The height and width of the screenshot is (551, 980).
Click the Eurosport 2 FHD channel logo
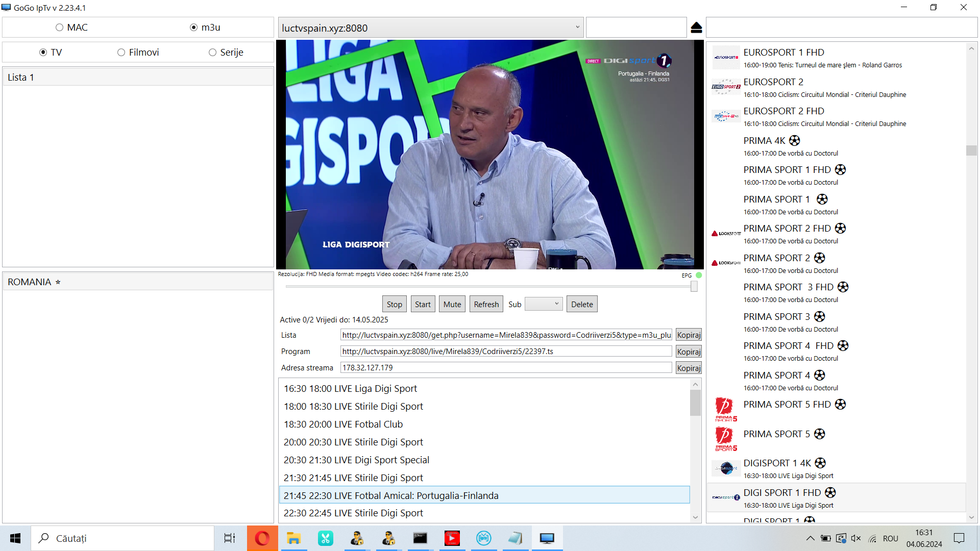pos(726,116)
